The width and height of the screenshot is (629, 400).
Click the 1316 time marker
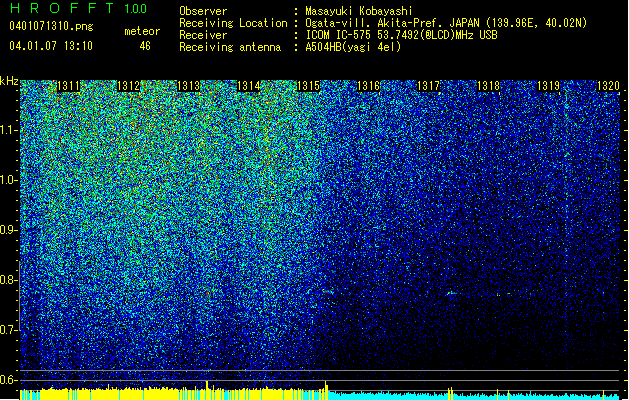click(368, 86)
